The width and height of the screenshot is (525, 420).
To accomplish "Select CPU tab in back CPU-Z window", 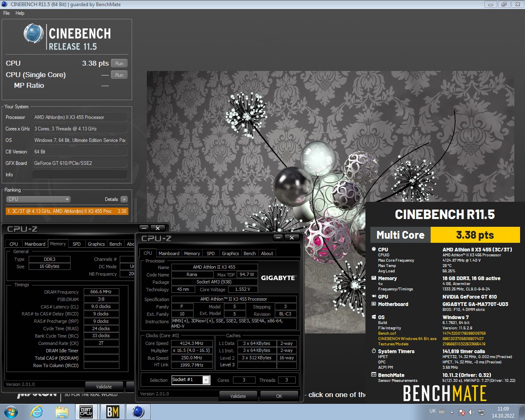I will 14,244.
